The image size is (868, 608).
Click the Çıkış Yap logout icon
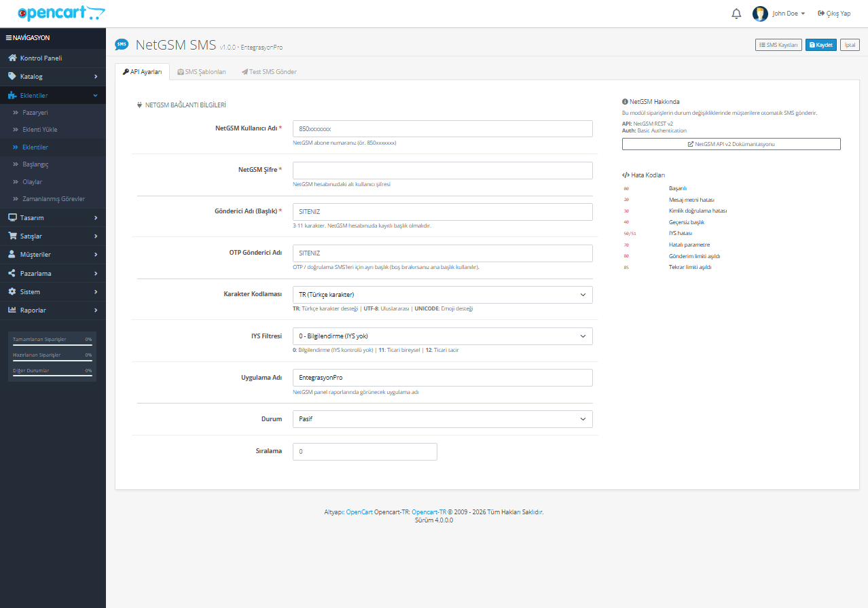click(820, 14)
